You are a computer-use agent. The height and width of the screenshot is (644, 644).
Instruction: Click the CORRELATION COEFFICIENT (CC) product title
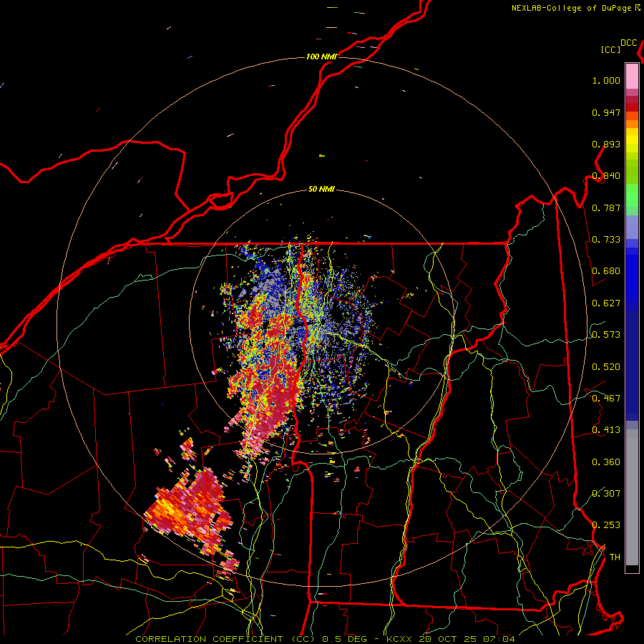point(225,639)
